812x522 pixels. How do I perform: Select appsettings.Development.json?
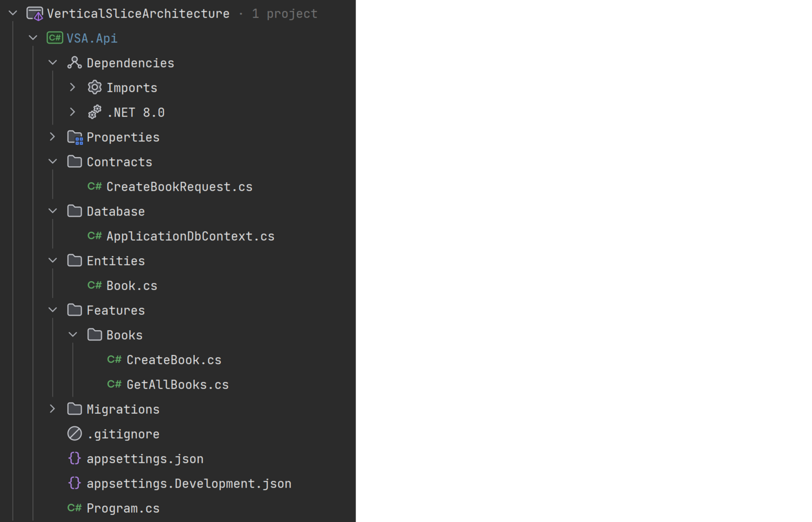[x=189, y=483]
